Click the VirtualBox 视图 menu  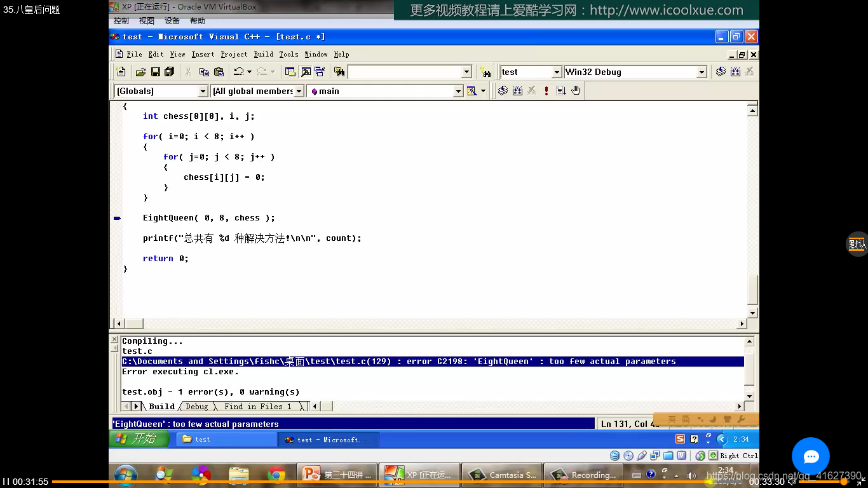click(x=147, y=21)
